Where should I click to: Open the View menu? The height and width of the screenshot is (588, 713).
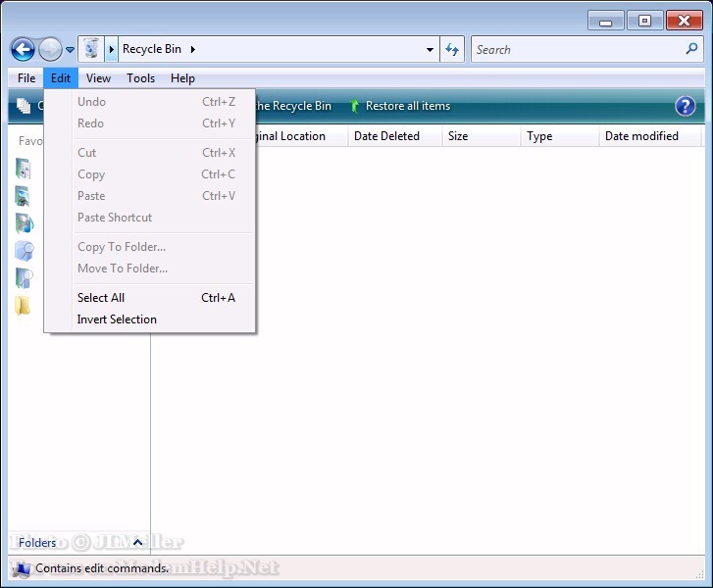pos(98,78)
